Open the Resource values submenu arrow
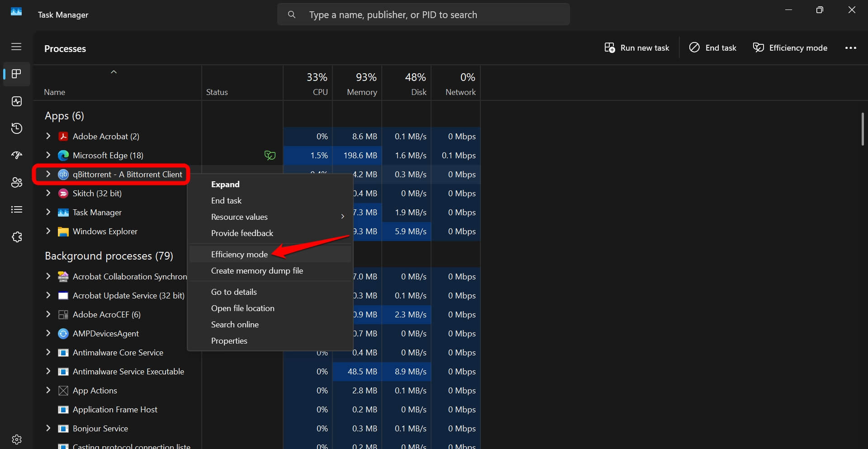This screenshot has height=449, width=868. click(x=342, y=217)
